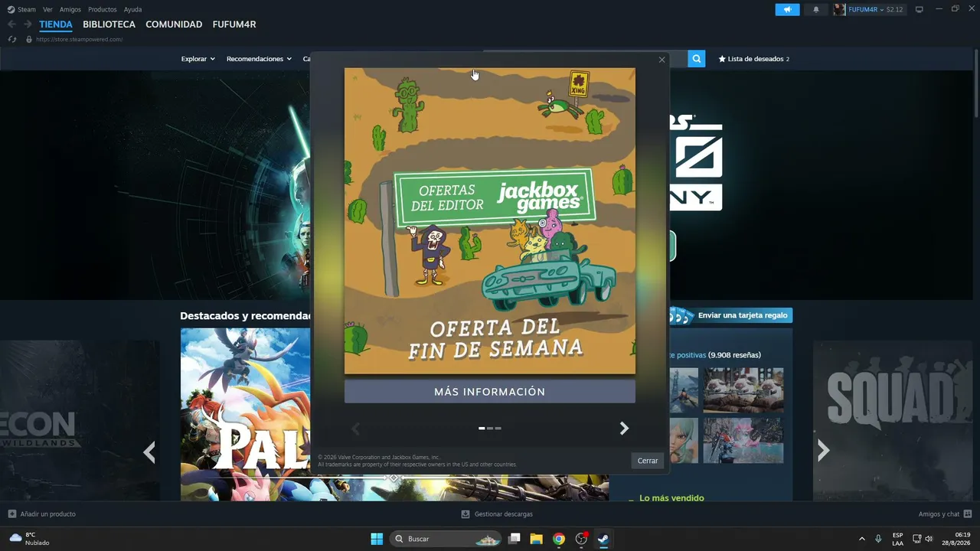
Task: Click the plus icon for Añadir un producto
Action: [11, 514]
